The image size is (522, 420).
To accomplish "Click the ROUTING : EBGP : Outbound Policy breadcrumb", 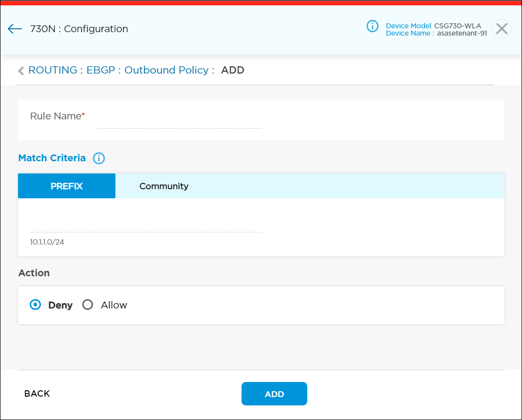I will [119, 70].
